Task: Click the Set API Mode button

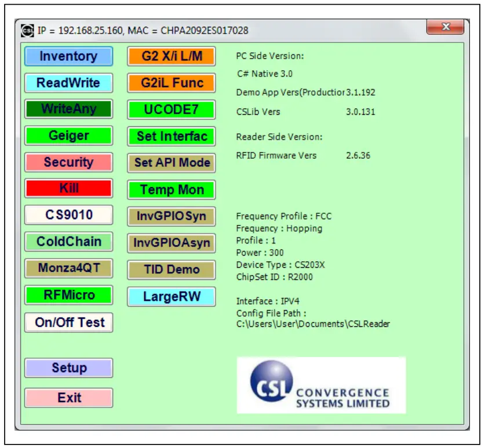Action: pos(171,162)
